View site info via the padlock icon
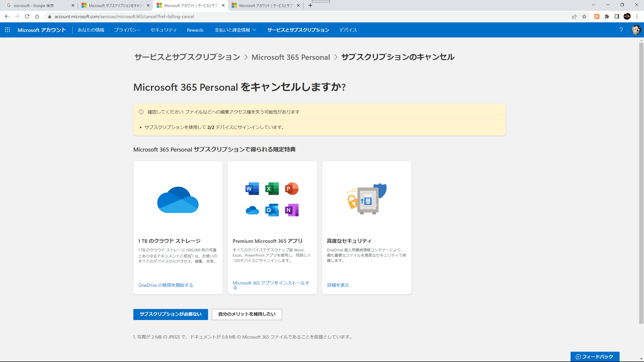Screen dimensions: 644x362 [50, 17]
